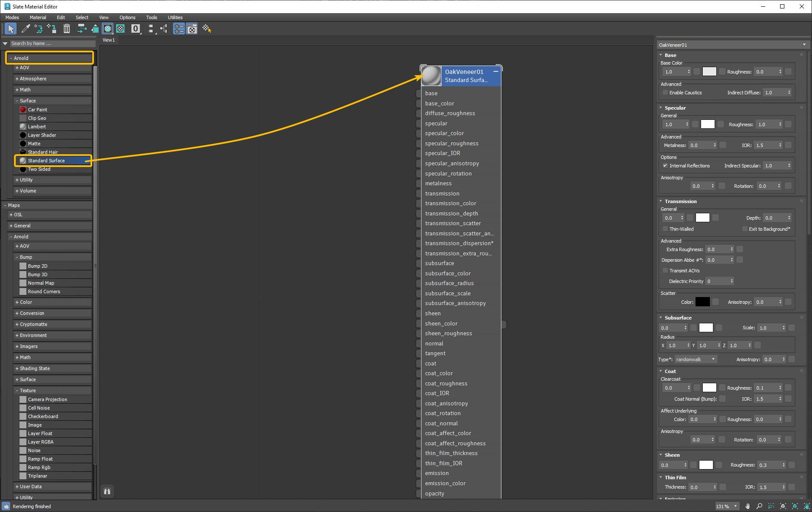Collapse the Transmission rollout
812x512 pixels.
coord(661,201)
